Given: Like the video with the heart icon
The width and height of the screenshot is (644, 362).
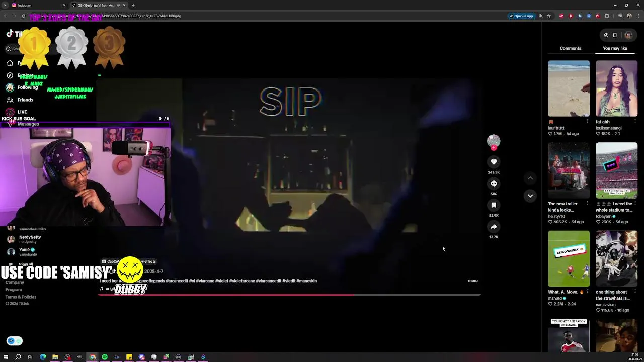Looking at the screenshot, I should pos(494,162).
